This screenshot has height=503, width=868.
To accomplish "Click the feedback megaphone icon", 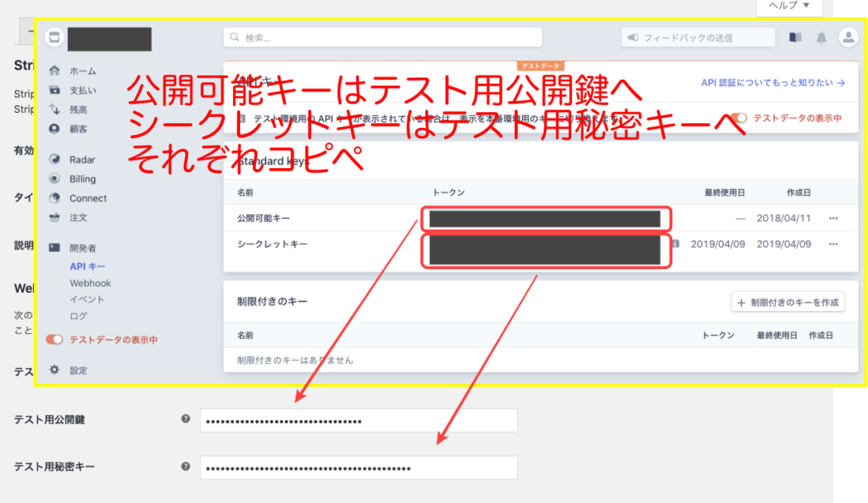I will click(632, 37).
